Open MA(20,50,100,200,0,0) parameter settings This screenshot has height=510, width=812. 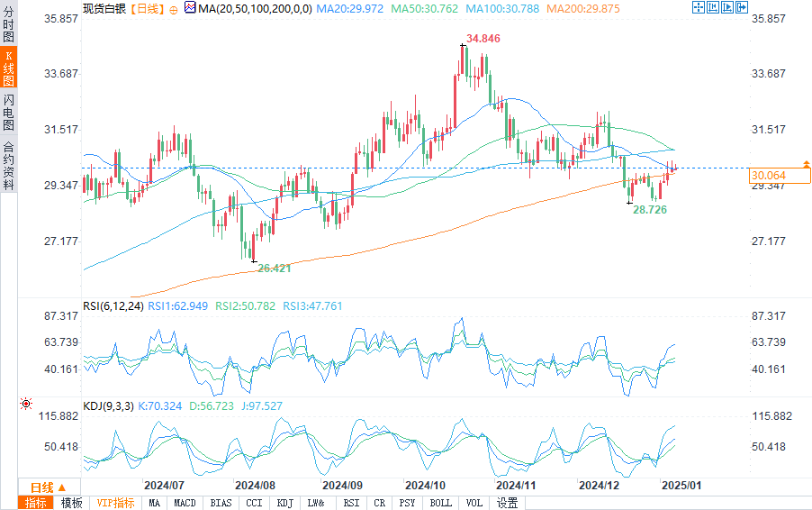[255, 8]
